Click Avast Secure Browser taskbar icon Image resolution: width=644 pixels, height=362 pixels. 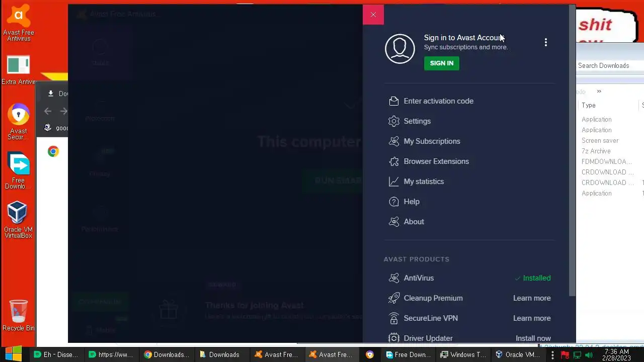click(x=370, y=354)
